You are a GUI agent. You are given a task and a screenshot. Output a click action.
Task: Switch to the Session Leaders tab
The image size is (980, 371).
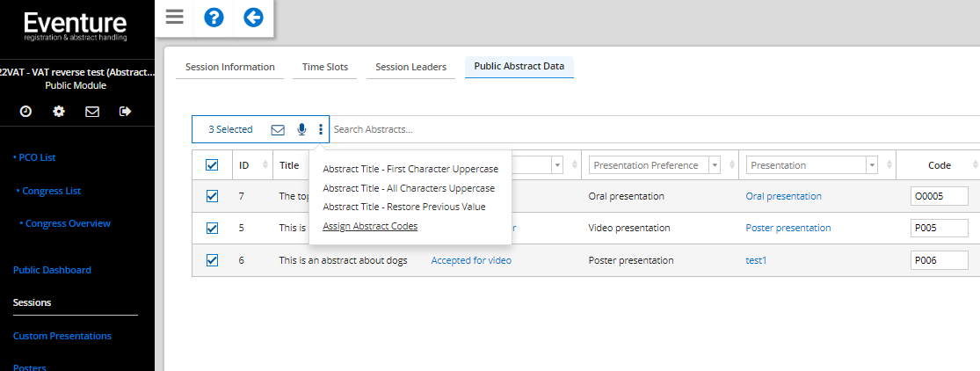tap(410, 67)
